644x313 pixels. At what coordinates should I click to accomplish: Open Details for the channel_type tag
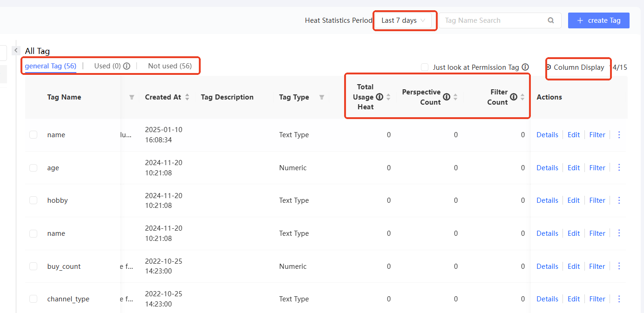point(547,299)
